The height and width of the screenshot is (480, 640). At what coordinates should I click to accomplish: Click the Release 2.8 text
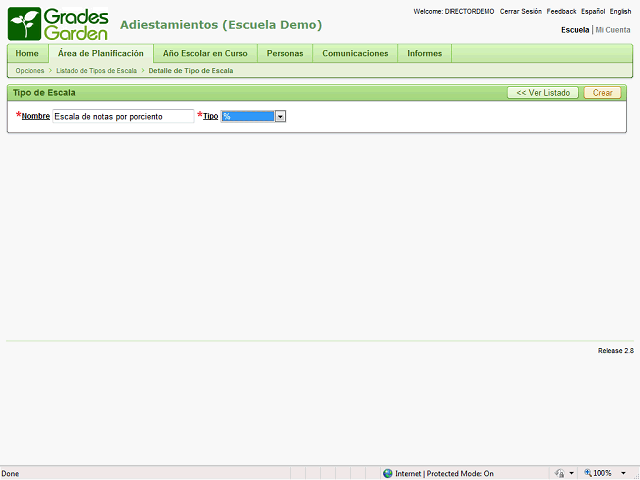click(616, 351)
